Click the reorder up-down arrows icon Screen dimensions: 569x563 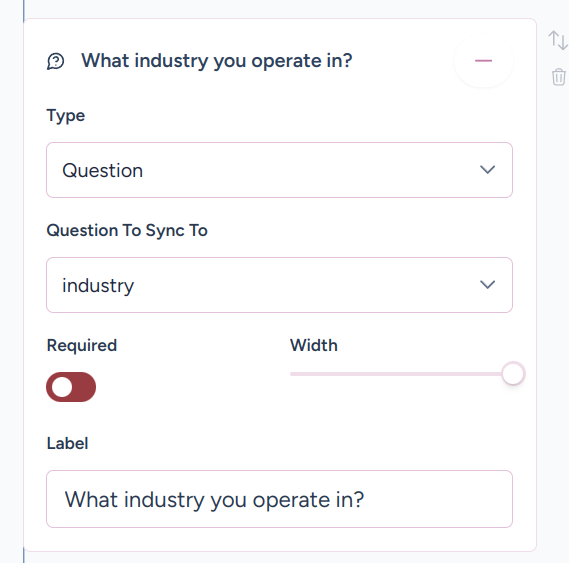[x=558, y=40]
